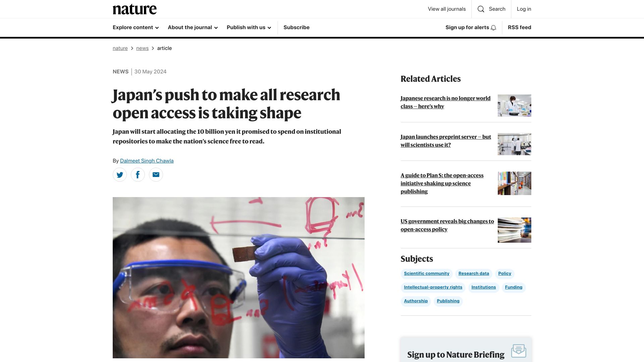The image size is (644, 362).
Task: Open the RSS feed link
Action: (520, 27)
